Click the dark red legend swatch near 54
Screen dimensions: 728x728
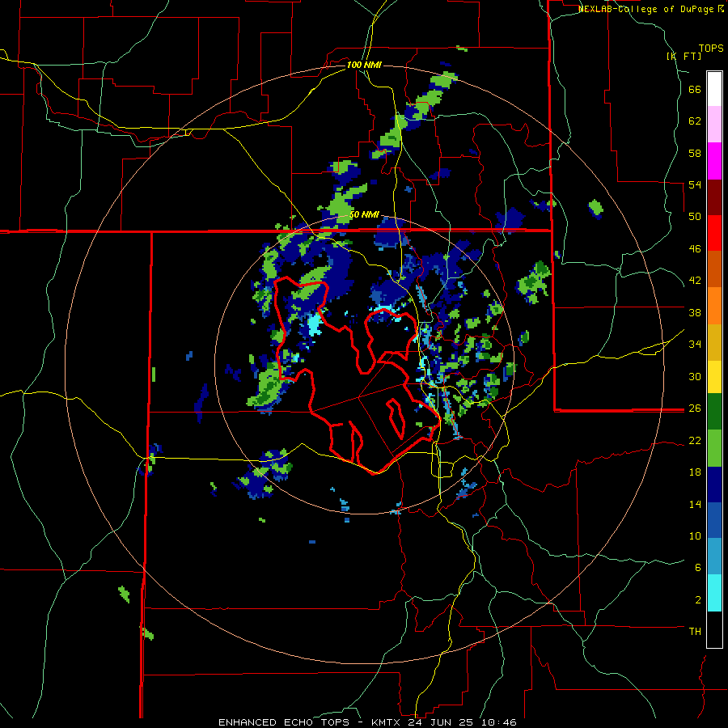tap(714, 197)
